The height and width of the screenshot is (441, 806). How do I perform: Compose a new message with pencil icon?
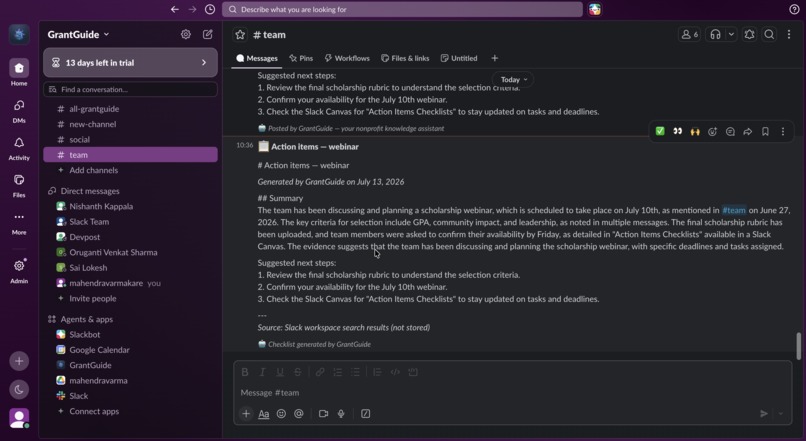(x=208, y=34)
